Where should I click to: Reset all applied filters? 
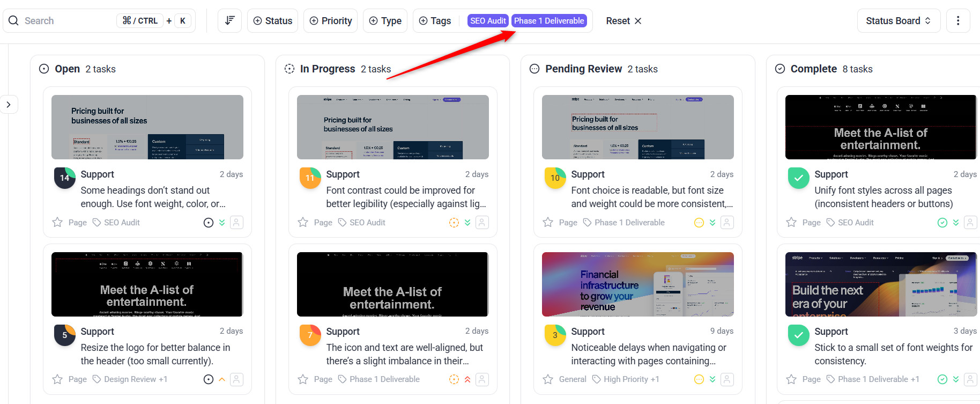pos(623,21)
